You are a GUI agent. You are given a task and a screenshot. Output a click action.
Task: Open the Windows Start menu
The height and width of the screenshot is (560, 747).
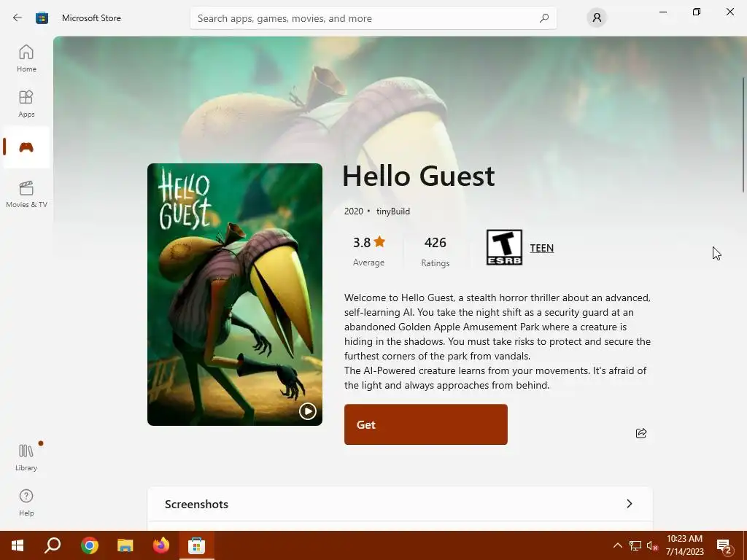click(x=18, y=545)
